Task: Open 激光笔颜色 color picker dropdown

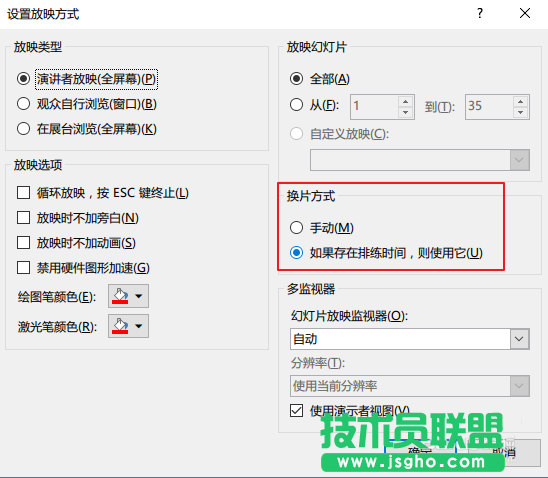Action: pyautogui.click(x=128, y=326)
